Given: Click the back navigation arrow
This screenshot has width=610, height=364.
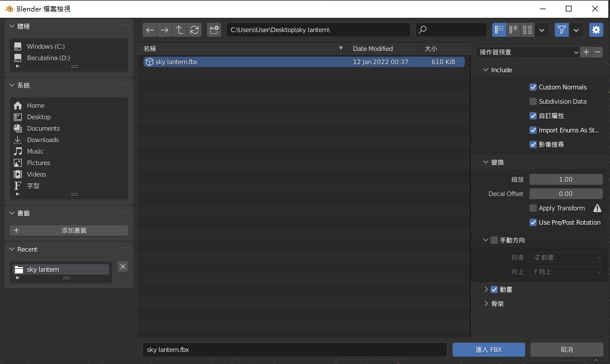Looking at the screenshot, I should coord(150,30).
